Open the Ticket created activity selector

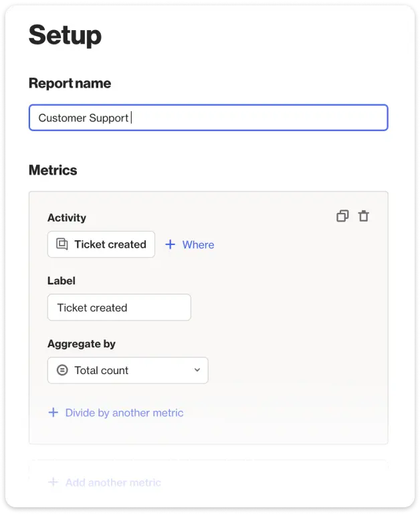coord(101,244)
